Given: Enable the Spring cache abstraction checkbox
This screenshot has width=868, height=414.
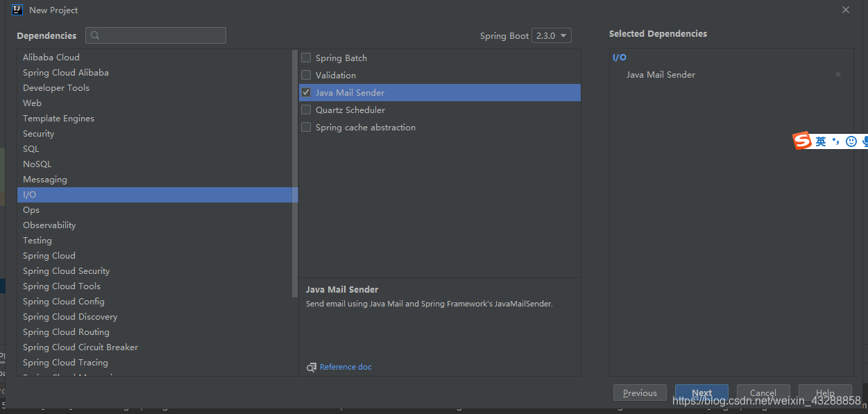Looking at the screenshot, I should coord(306,127).
